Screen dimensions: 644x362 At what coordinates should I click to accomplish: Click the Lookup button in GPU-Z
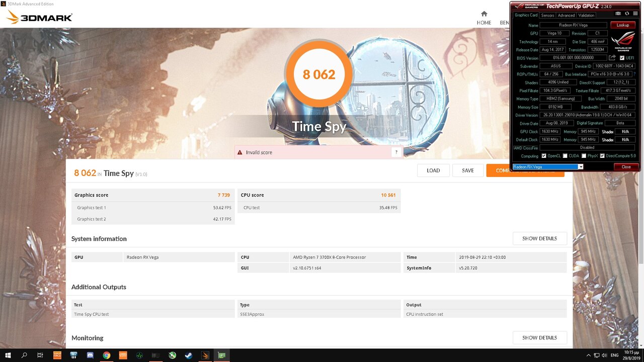click(623, 25)
